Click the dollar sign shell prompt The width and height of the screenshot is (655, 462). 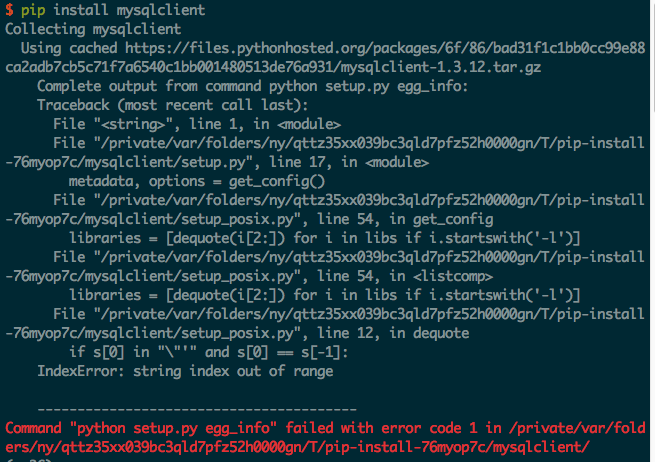[9, 10]
